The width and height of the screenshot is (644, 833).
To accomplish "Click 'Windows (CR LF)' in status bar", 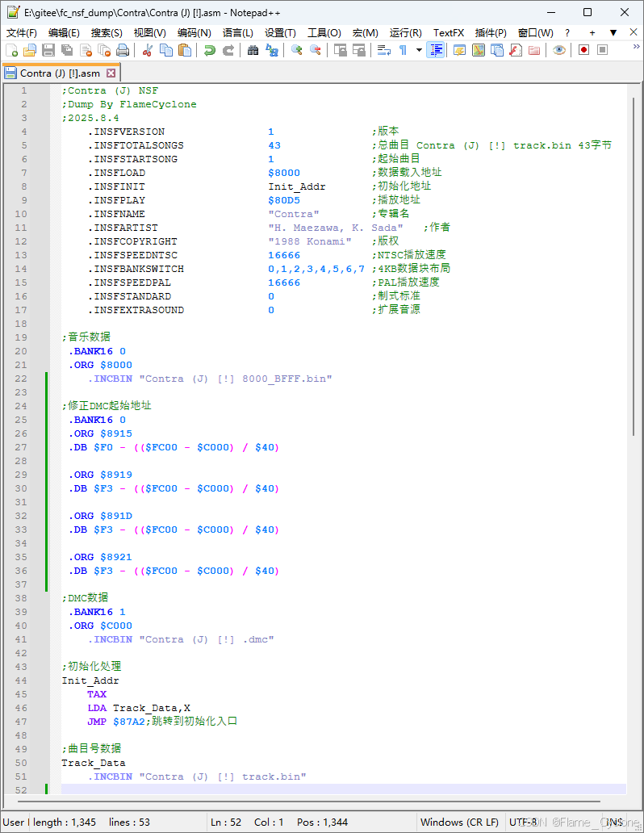I will click(x=459, y=822).
